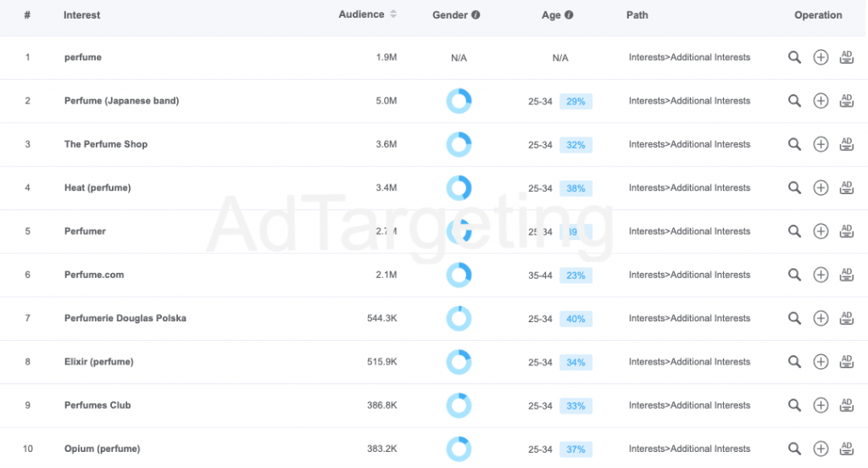Click the Interest column header
868x468 pixels.
(81, 15)
